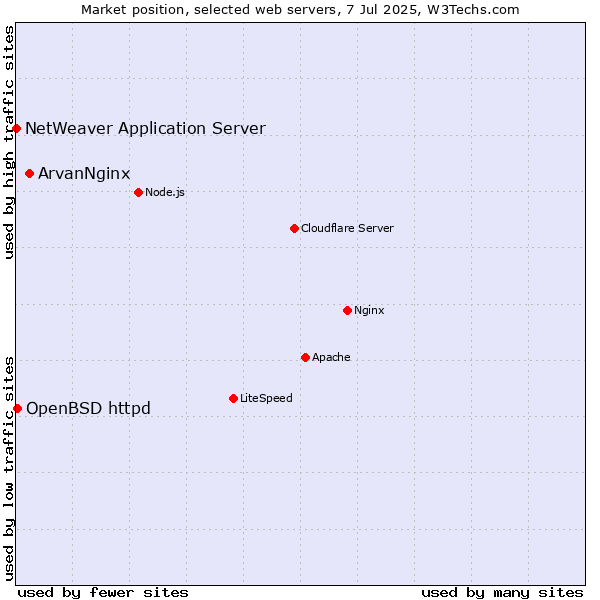This screenshot has height=600, width=600.
Task: Click the Node.js red data point
Action: [139, 192]
